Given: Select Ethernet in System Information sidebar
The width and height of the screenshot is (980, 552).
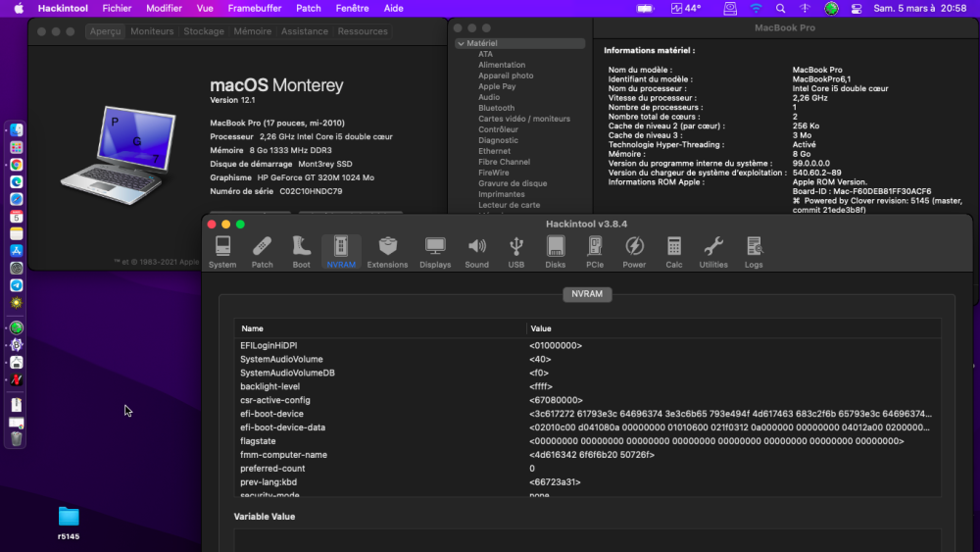Looking at the screenshot, I should click(494, 151).
